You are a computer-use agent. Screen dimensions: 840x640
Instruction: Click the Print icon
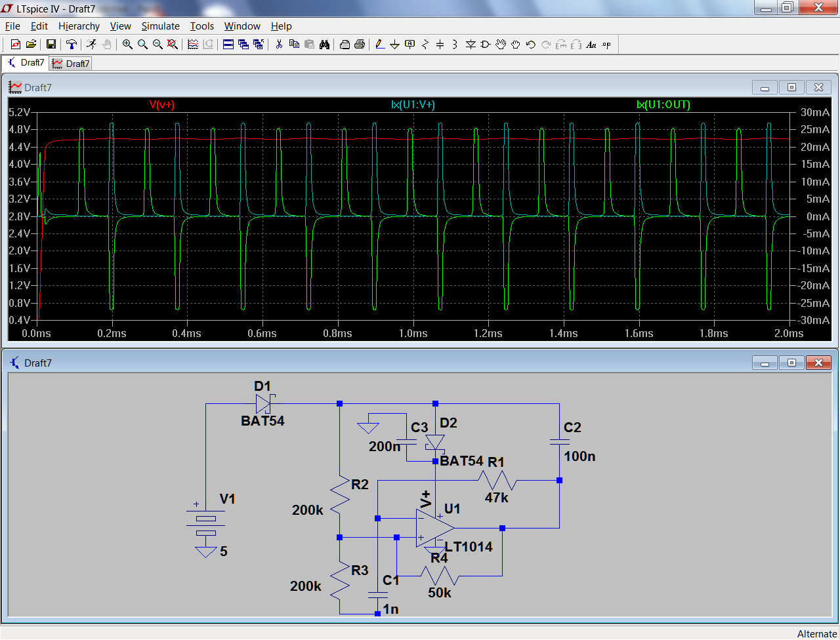(x=360, y=44)
